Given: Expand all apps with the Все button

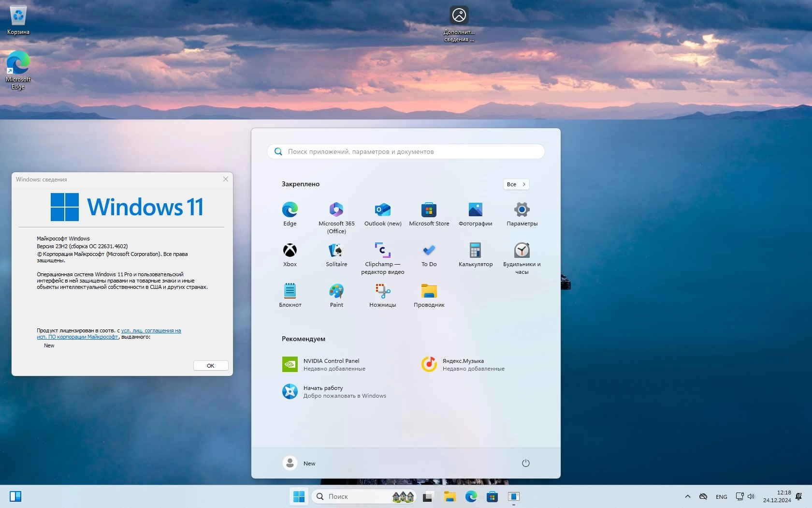Looking at the screenshot, I should pos(516,184).
